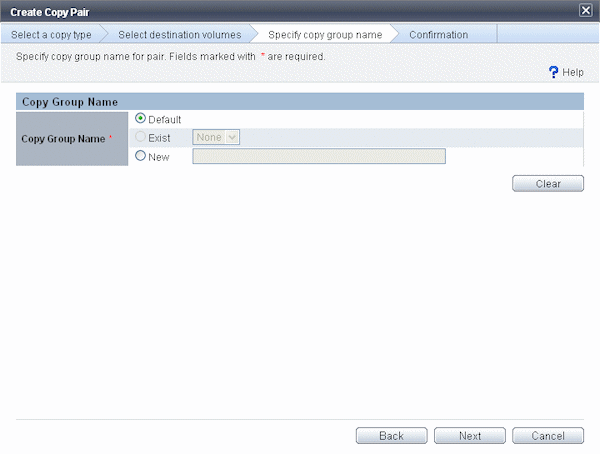This screenshot has height=454, width=600.
Task: Go to Select a copy type step
Action: 51,35
